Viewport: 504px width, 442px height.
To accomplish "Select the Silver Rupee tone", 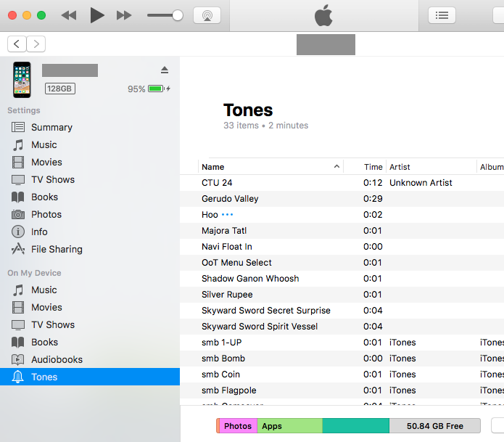I will coord(342,295).
